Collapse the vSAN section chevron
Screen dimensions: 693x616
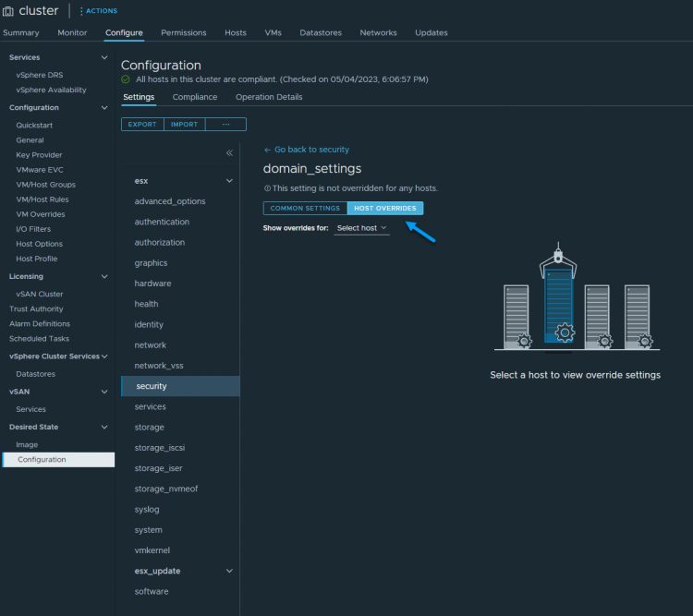(x=104, y=392)
